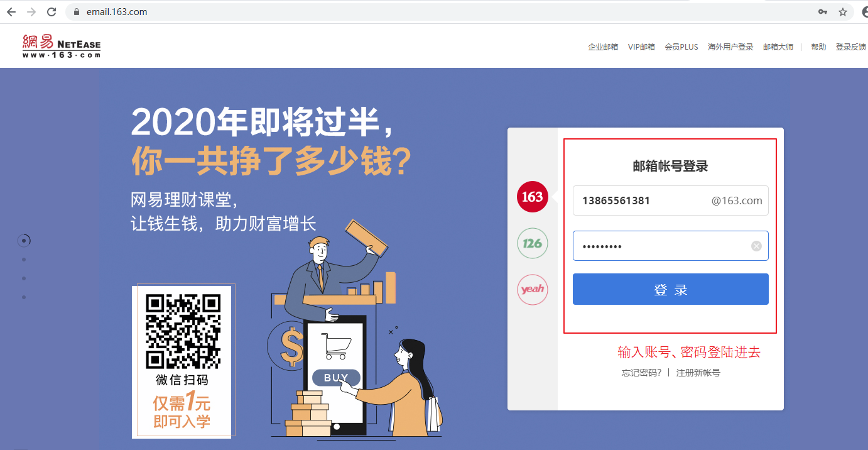Click 忘记密码? link
This screenshot has width=868, height=450.
(642, 373)
